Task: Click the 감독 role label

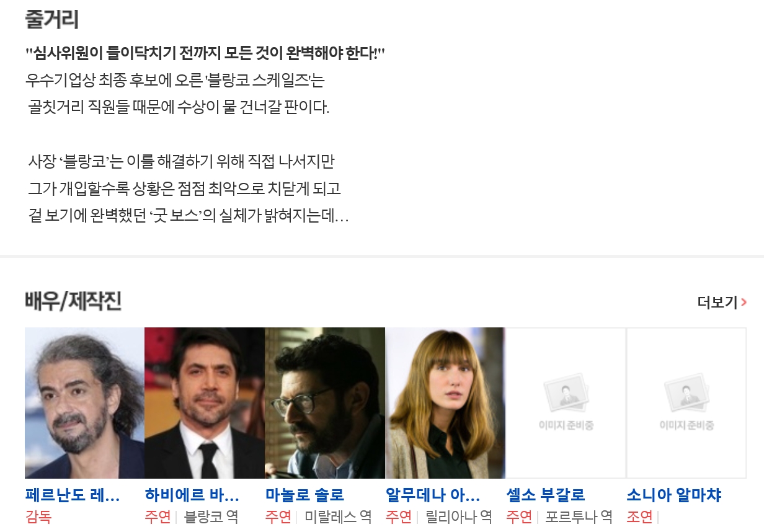Action: [x=38, y=516]
